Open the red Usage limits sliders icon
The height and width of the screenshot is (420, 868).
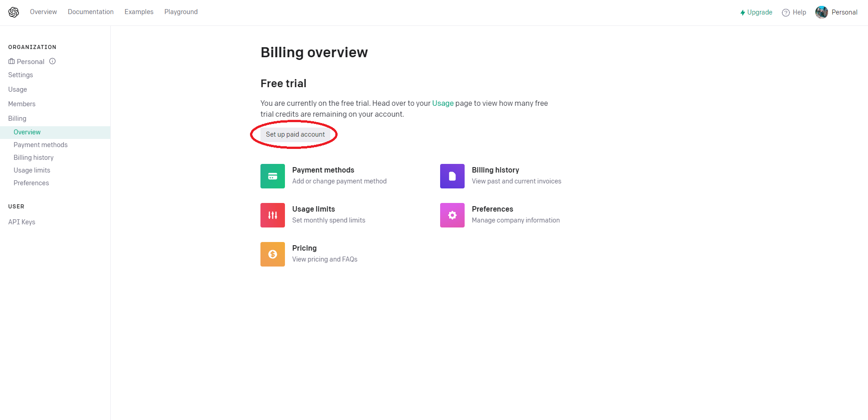[272, 215]
